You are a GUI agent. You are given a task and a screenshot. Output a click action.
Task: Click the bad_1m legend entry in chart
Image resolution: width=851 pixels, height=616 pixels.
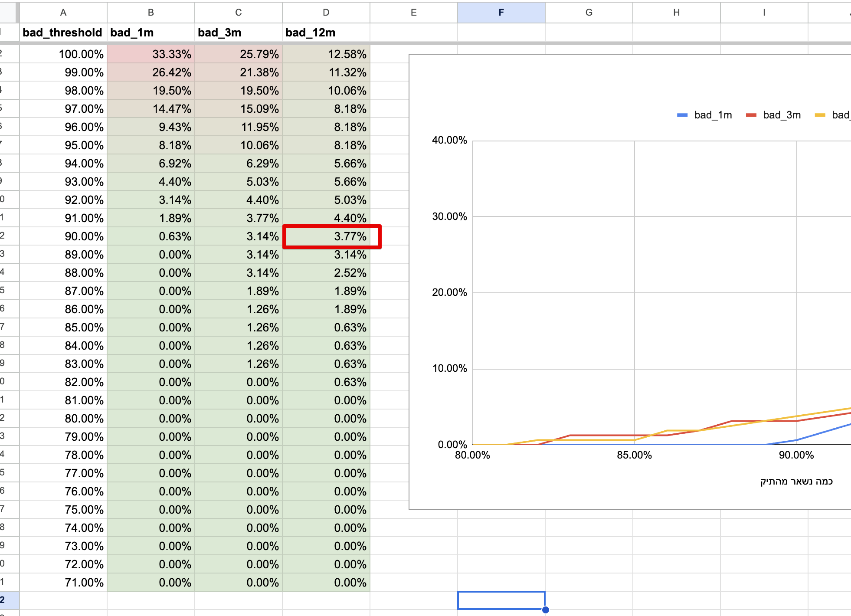(712, 115)
